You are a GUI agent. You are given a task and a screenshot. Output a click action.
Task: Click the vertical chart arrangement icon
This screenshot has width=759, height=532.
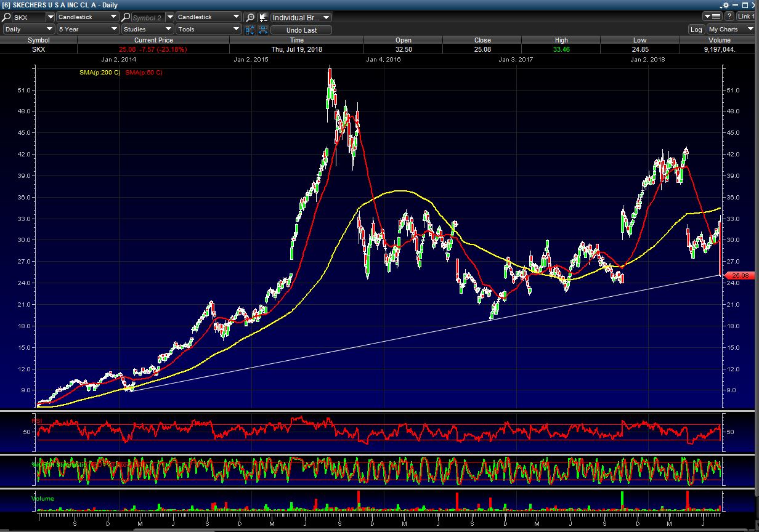point(250,30)
